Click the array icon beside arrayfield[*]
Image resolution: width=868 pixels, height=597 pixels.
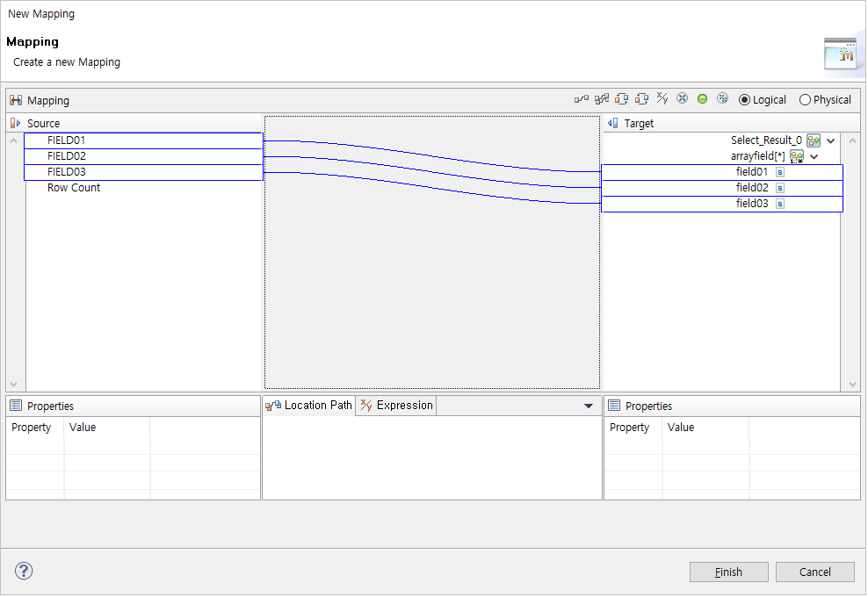796,155
